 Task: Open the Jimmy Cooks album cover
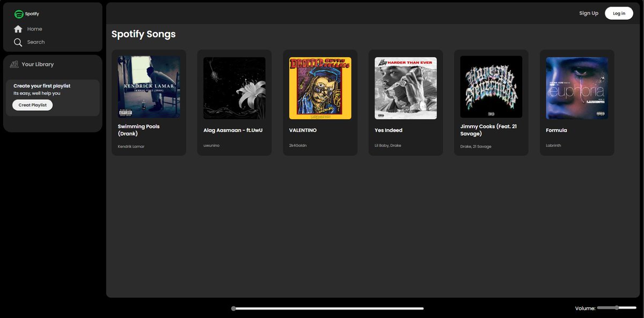coord(491,87)
